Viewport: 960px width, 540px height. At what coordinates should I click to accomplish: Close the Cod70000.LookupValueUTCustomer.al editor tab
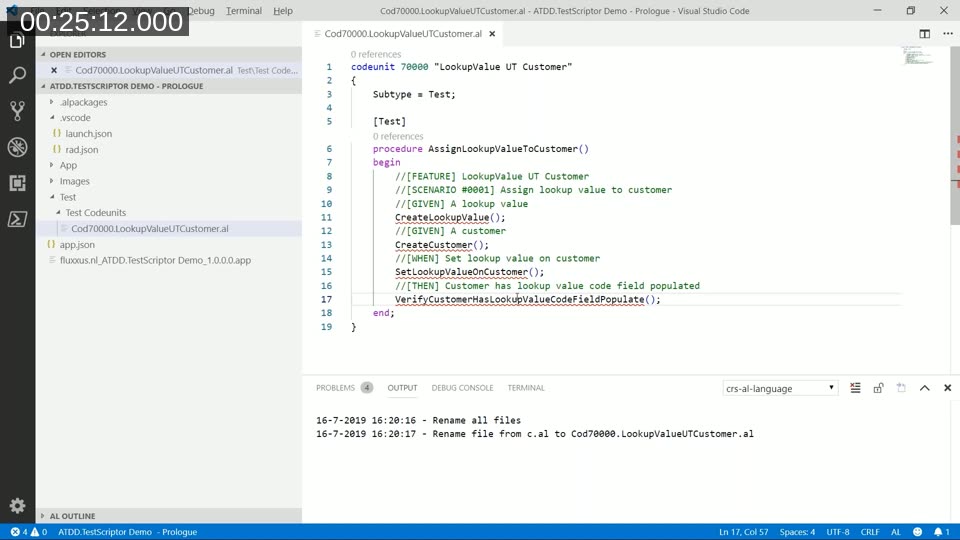(492, 34)
